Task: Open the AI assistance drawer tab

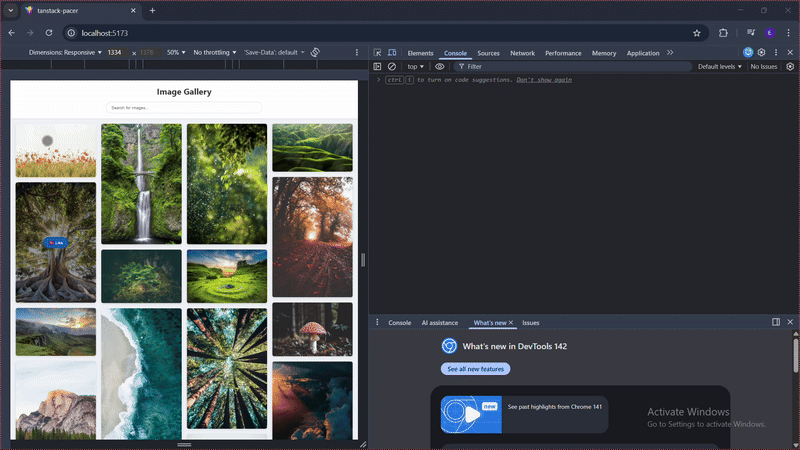Action: tap(439, 323)
